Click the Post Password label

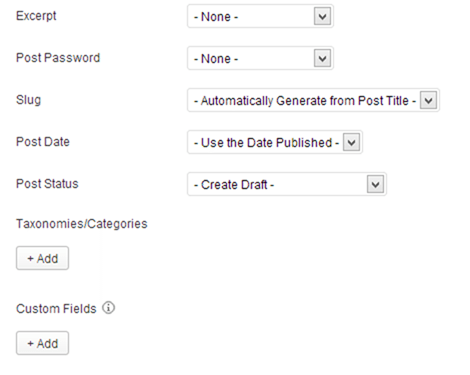click(58, 58)
